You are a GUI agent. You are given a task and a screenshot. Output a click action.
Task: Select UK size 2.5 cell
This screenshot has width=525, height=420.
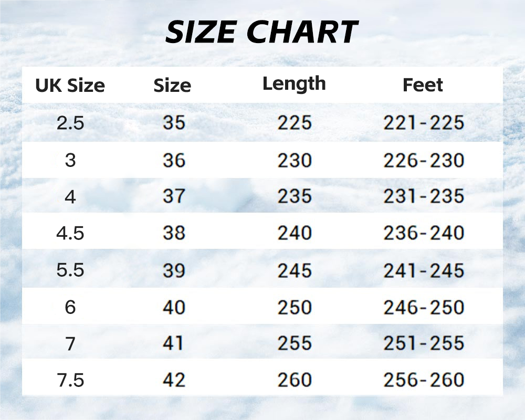coord(70,123)
